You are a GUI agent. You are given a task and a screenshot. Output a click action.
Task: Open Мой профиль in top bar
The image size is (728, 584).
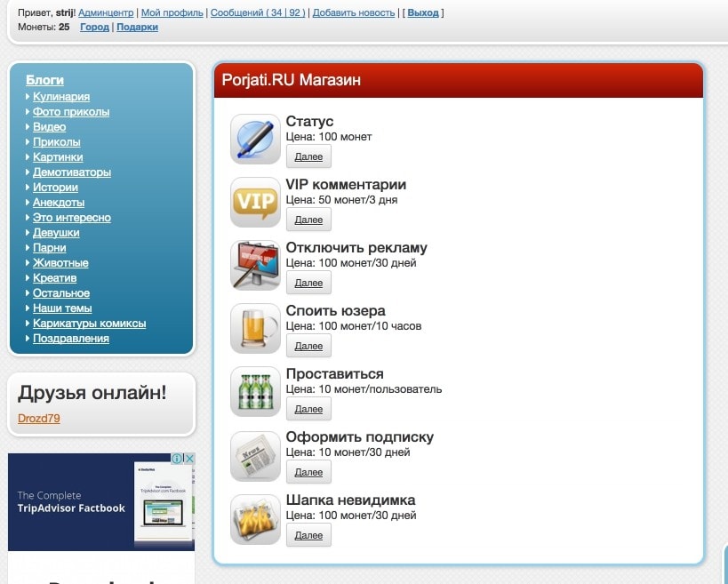(172, 13)
